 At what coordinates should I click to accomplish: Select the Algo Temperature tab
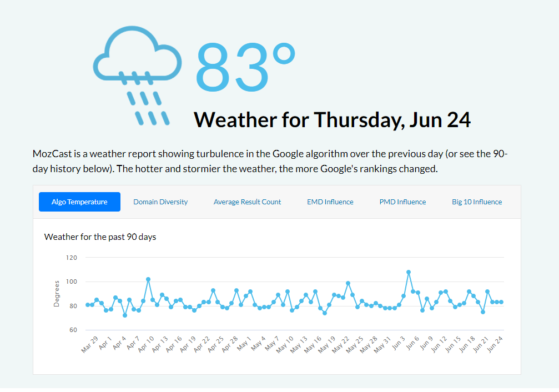(x=79, y=202)
